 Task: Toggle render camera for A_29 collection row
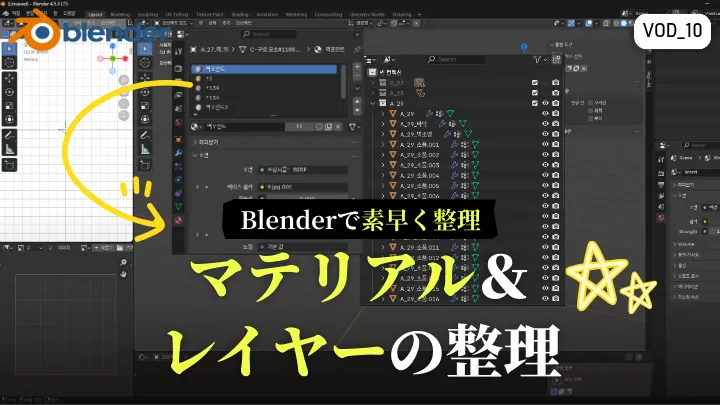pos(556,103)
